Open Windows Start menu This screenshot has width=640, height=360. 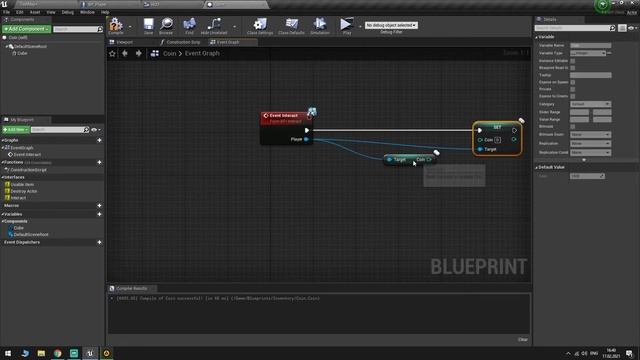pos(8,353)
